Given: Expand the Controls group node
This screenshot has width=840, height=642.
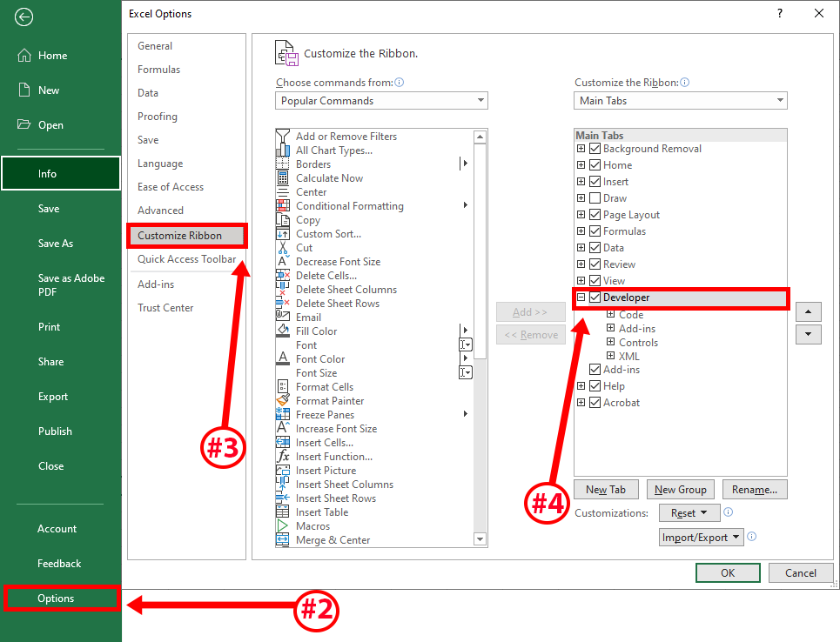Looking at the screenshot, I should (610, 342).
